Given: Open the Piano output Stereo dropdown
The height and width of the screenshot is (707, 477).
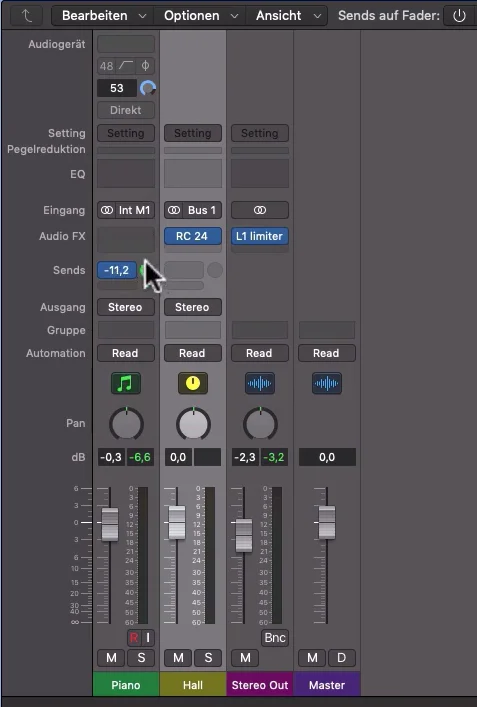Looking at the screenshot, I should tap(126, 307).
